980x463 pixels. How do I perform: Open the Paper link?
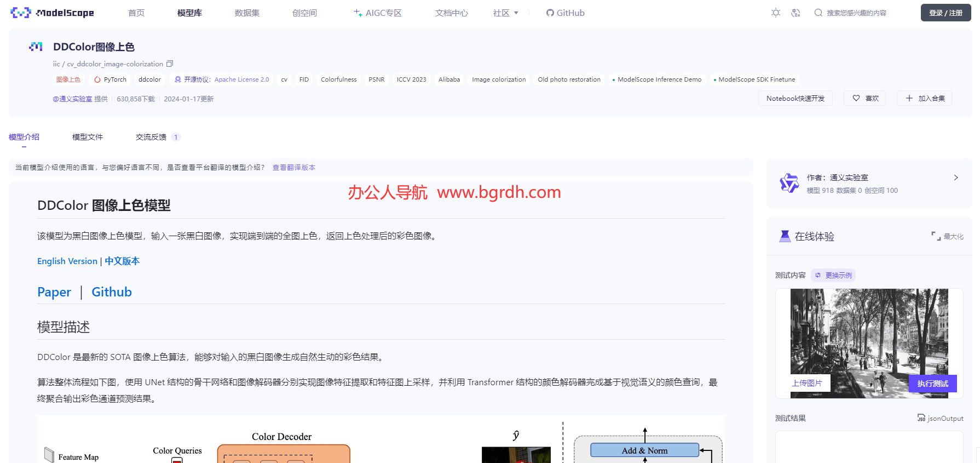coord(54,292)
